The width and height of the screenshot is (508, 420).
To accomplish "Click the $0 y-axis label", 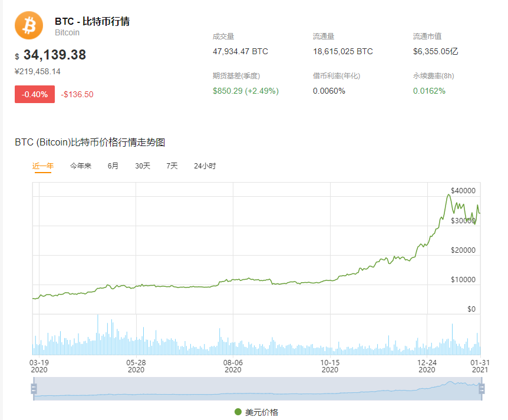I will pyautogui.click(x=471, y=309).
